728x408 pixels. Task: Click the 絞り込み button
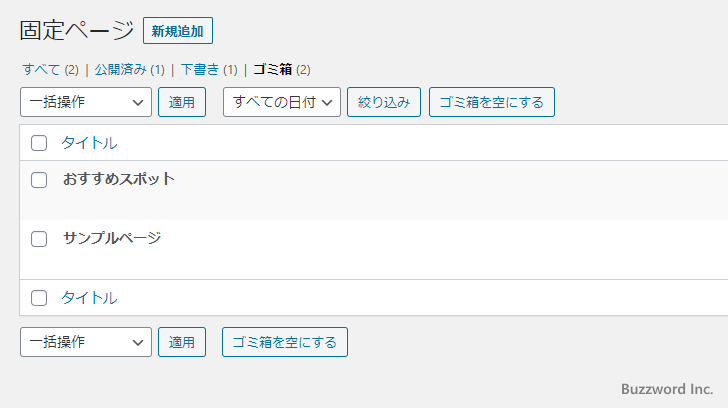(x=384, y=102)
